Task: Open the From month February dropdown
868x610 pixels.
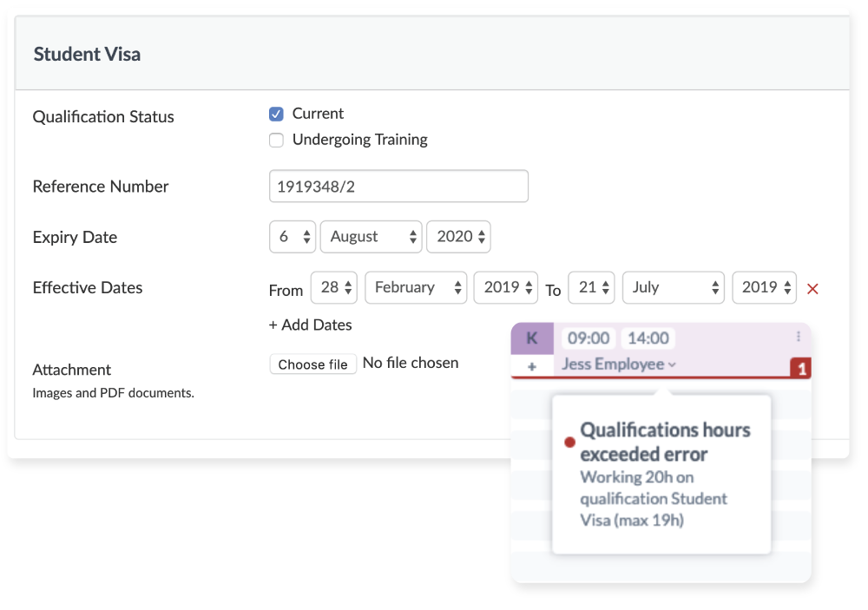Action: [416, 287]
